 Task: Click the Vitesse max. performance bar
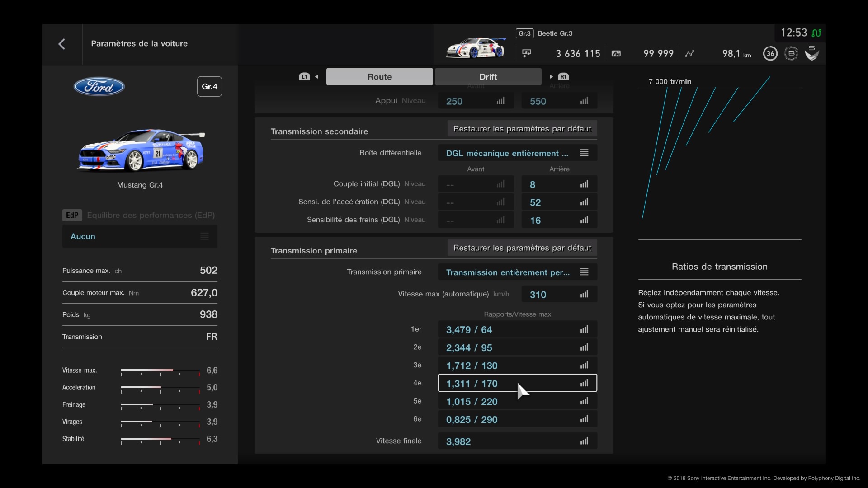(x=160, y=371)
